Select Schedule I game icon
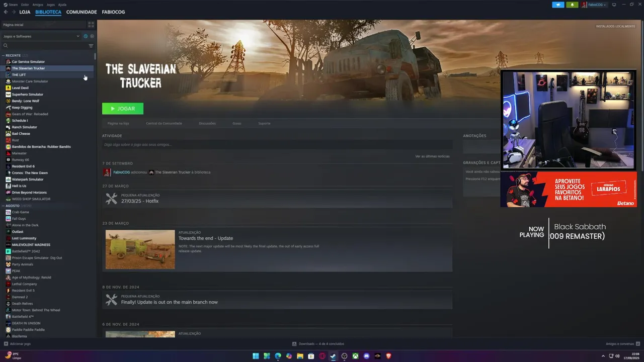This screenshot has width=644, height=362. coord(8,121)
